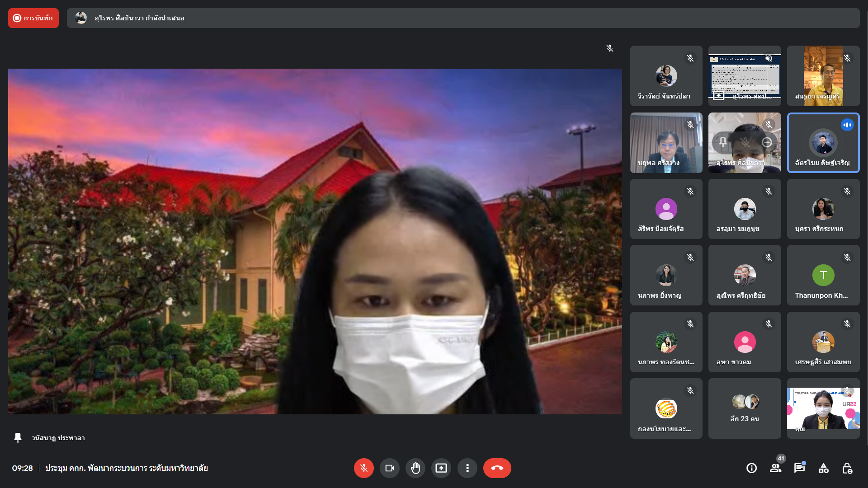Image resolution: width=868 pixels, height=488 pixels.
Task: Show the participants list icon
Action: click(775, 468)
